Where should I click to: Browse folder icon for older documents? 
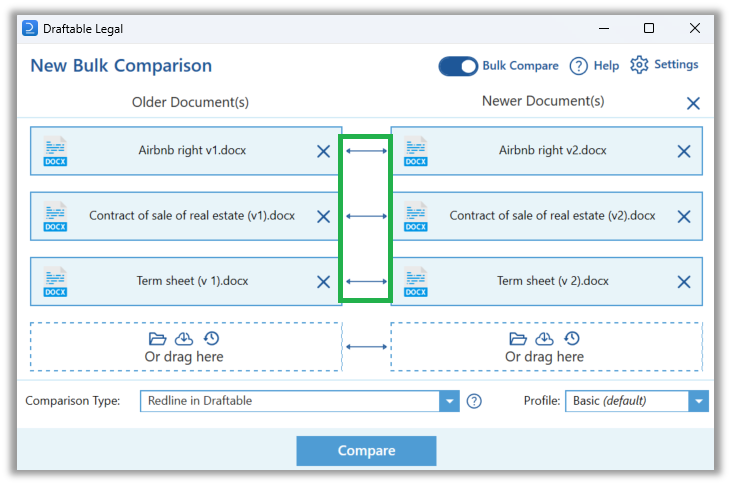tap(157, 339)
